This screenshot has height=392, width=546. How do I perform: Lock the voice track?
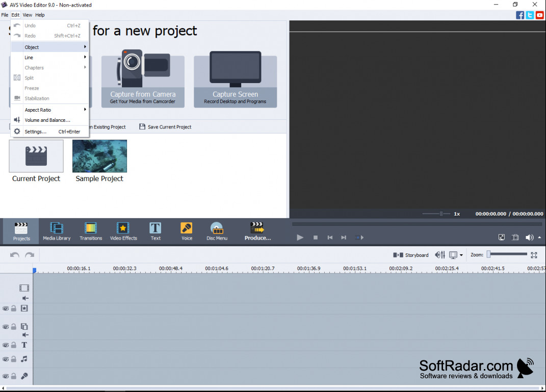14,376
